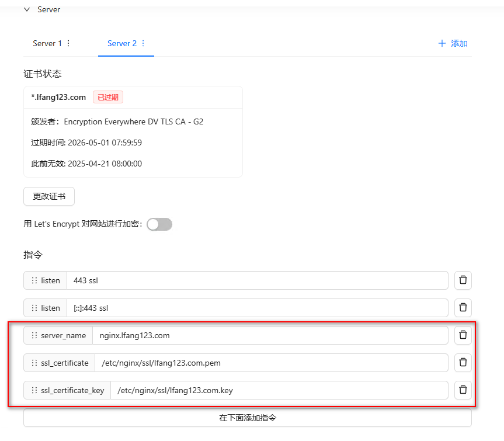Remove the ssl_certificate directive via trash icon
Image resolution: width=504 pixels, height=441 pixels.
click(463, 363)
